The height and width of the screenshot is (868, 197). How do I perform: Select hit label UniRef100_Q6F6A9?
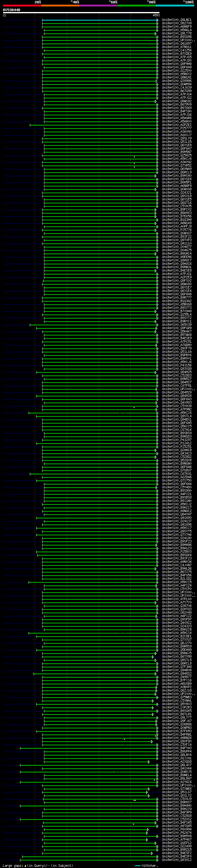[176, 67]
